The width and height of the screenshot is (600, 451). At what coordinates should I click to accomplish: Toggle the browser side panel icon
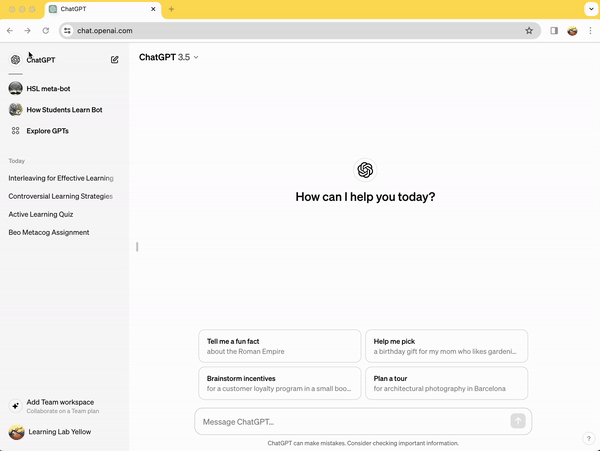[x=554, y=31]
